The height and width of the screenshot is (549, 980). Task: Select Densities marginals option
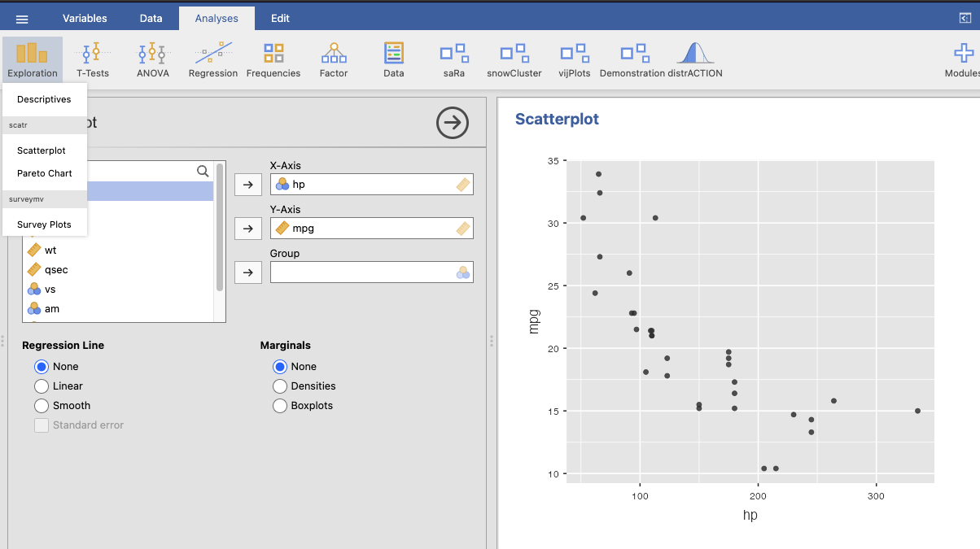280,386
